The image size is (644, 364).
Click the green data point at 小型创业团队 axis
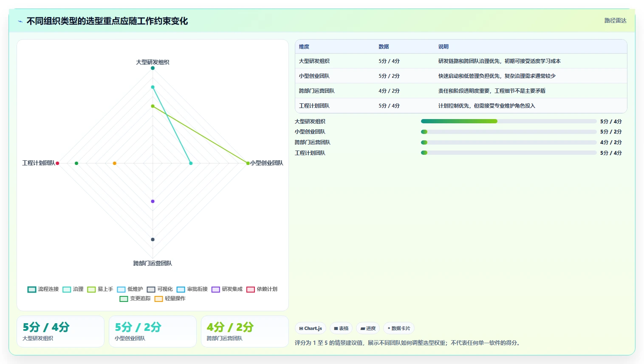coord(248,163)
